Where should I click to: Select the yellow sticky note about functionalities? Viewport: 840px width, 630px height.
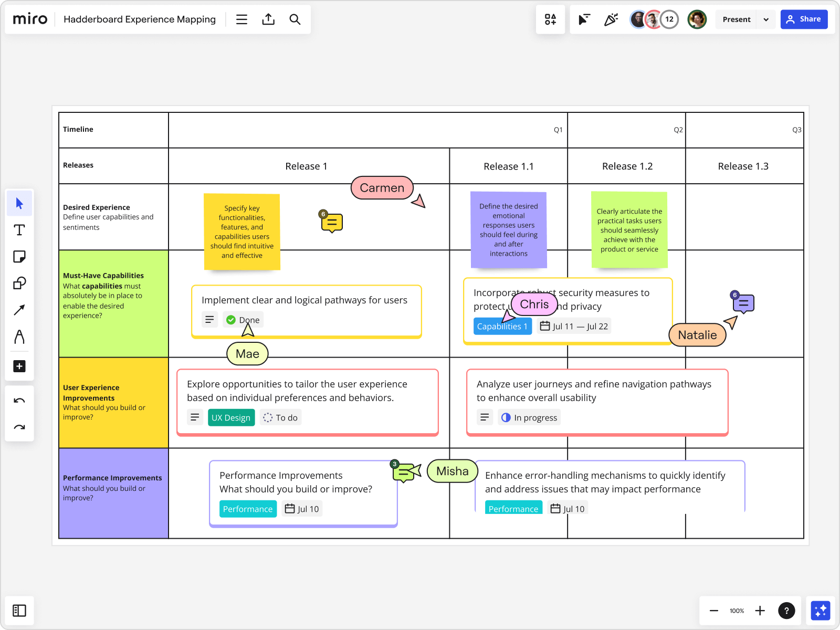[x=242, y=232]
